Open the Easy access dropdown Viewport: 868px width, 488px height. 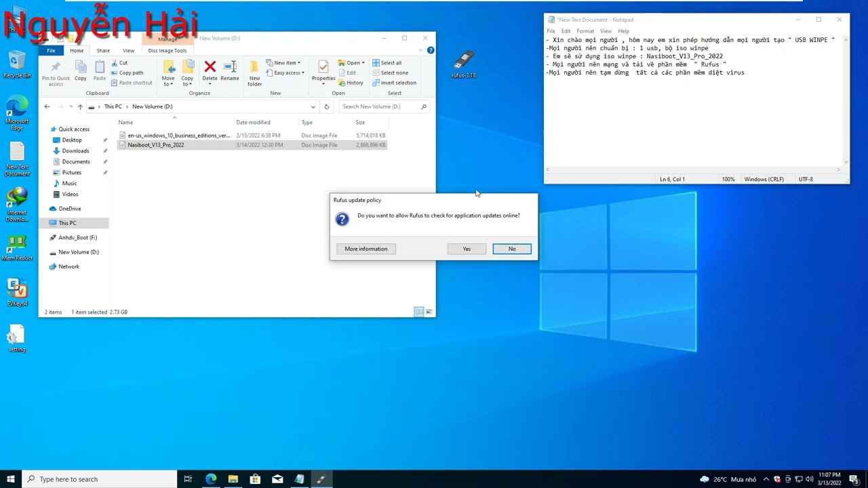pos(285,73)
